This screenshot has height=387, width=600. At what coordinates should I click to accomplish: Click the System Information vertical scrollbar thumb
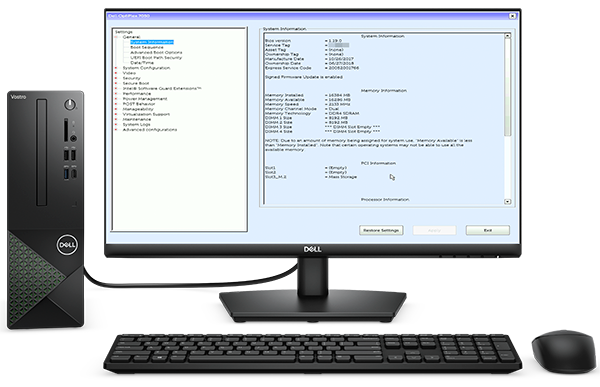pyautogui.click(x=507, y=87)
